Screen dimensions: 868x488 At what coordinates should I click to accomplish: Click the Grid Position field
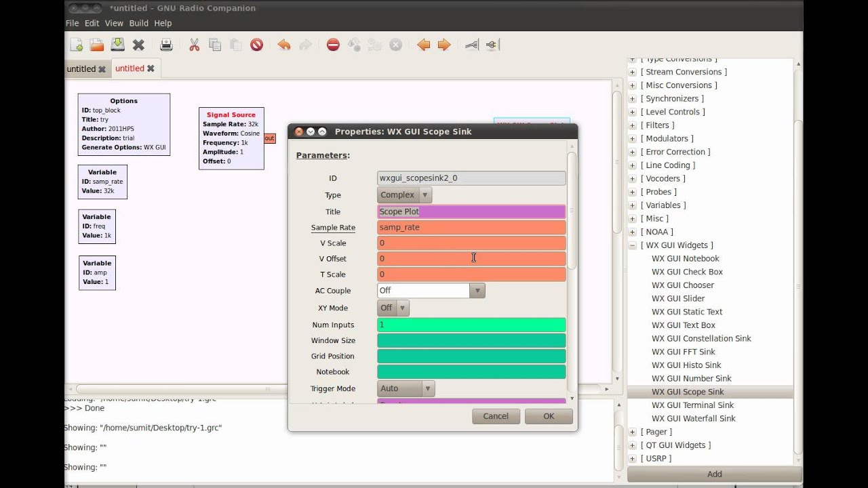click(x=471, y=356)
